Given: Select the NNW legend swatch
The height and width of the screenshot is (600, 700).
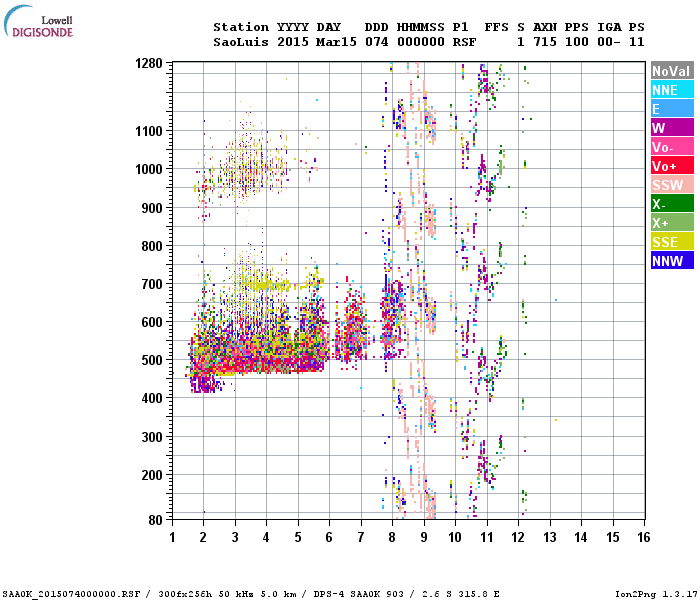Looking at the screenshot, I should tap(672, 261).
